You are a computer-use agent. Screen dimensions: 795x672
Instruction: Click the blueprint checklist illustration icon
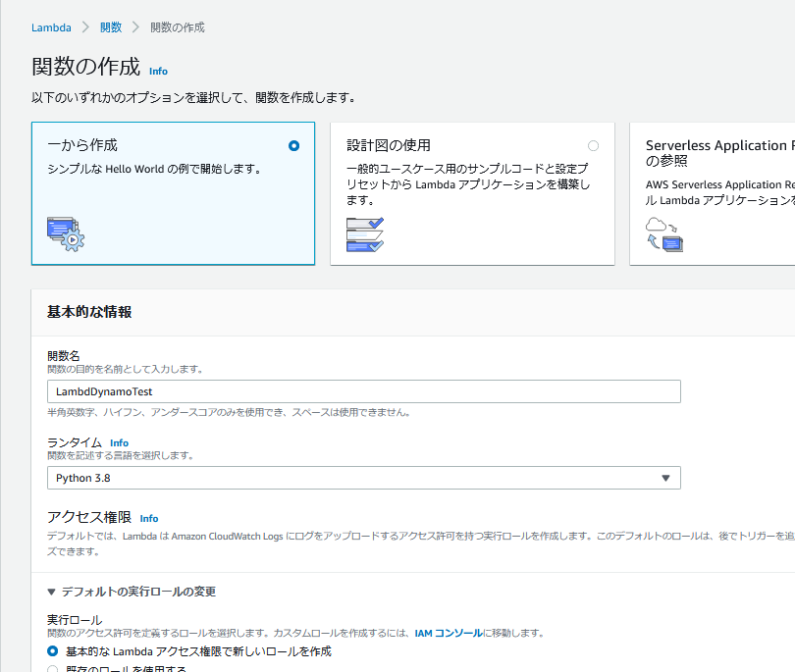(365, 234)
